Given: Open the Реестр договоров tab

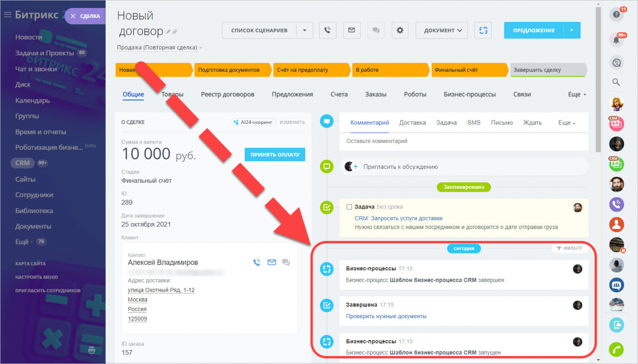Looking at the screenshot, I should point(228,94).
